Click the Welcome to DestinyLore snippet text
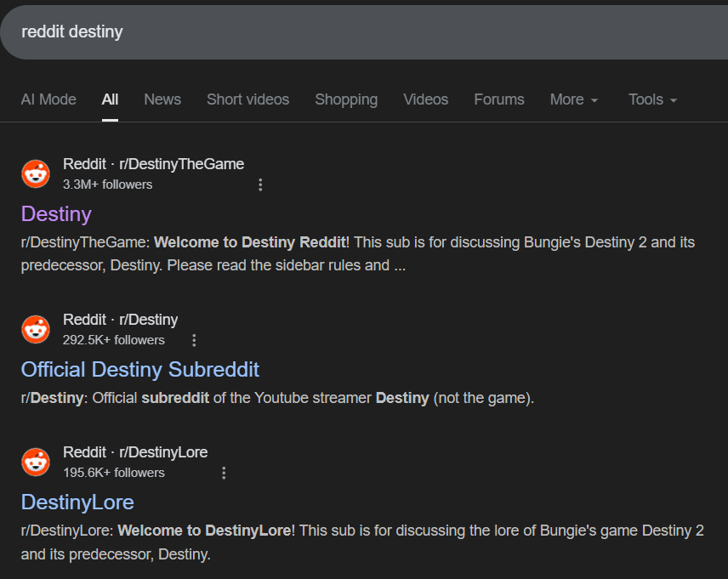728x579 pixels. coord(362,542)
